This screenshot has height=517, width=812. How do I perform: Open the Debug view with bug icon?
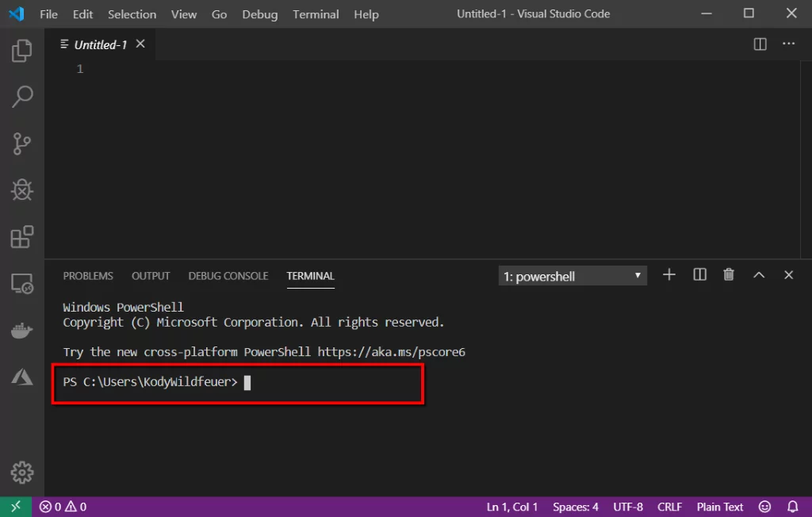coord(21,190)
